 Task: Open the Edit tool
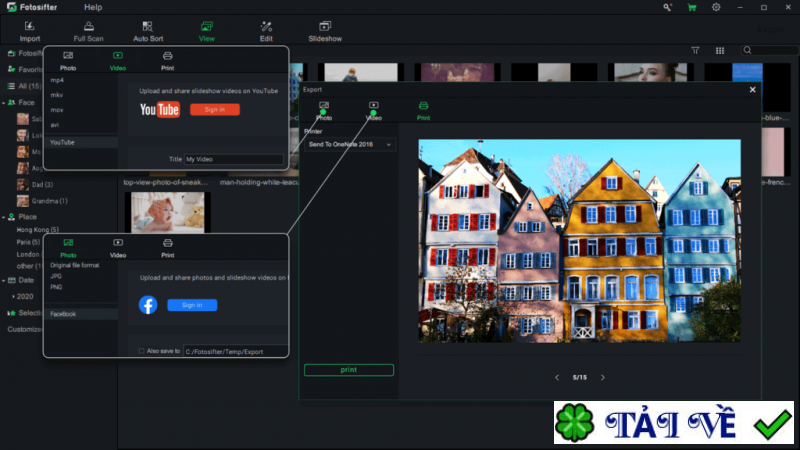click(x=266, y=30)
